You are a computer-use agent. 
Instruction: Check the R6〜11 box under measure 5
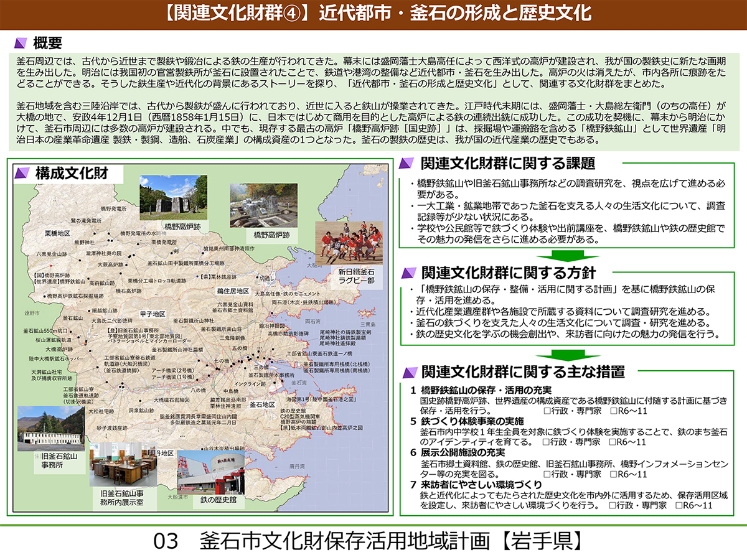[x=613, y=442]
